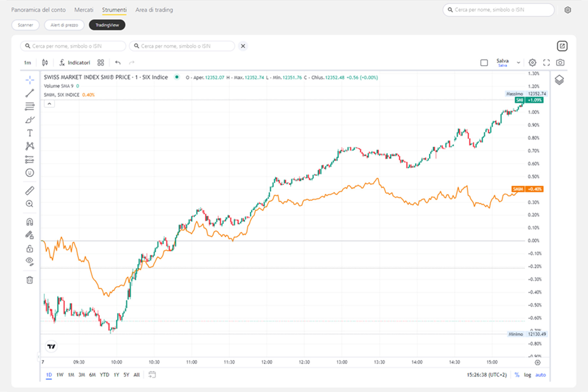Open chart in new window icon
The width and height of the screenshot is (588, 392).
562,46
